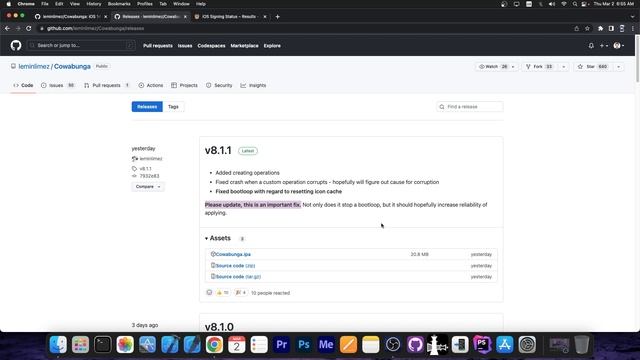Click the browser address bar

[304, 29]
